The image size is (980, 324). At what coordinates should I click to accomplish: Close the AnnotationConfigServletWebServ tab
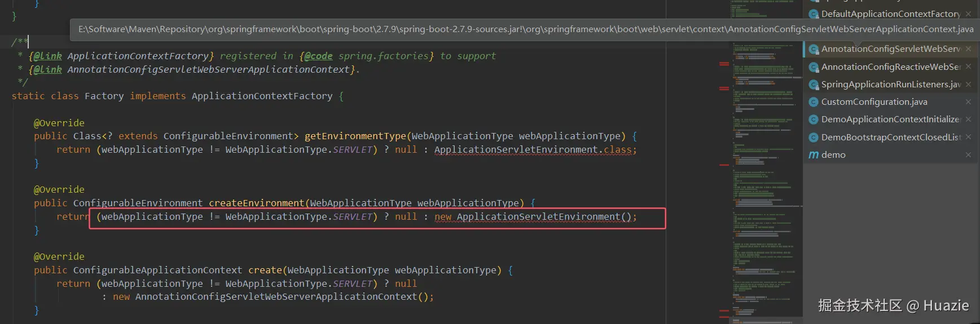[968, 49]
